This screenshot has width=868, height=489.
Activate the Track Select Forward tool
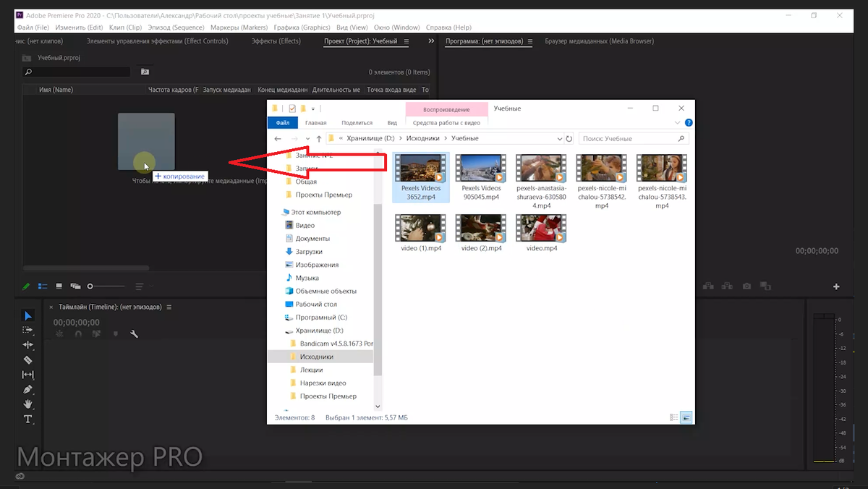point(28,329)
